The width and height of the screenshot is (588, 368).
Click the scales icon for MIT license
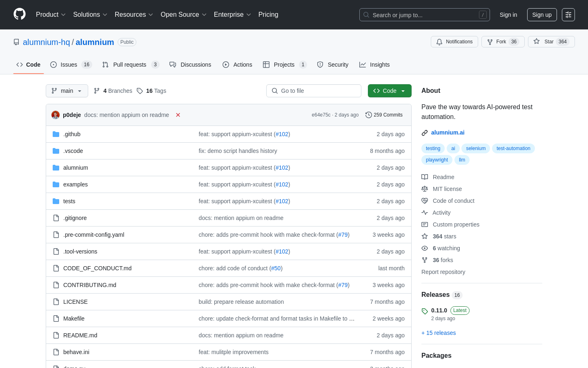coord(425,189)
